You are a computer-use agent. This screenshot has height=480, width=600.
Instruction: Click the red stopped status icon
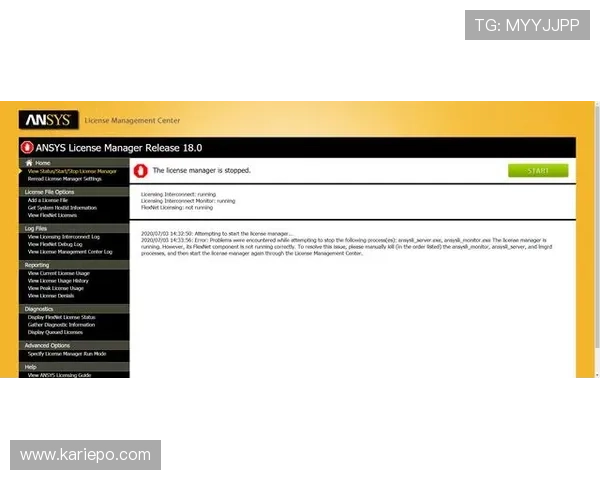[x=141, y=171]
